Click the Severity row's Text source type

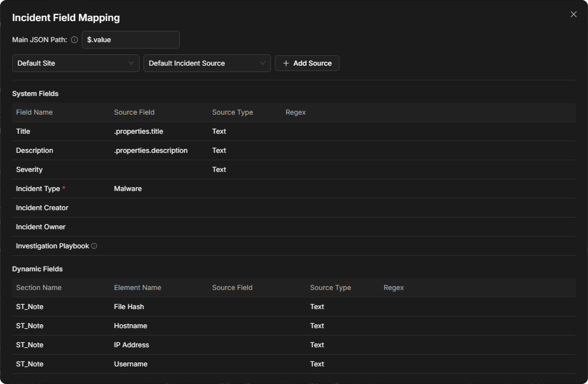tap(219, 169)
